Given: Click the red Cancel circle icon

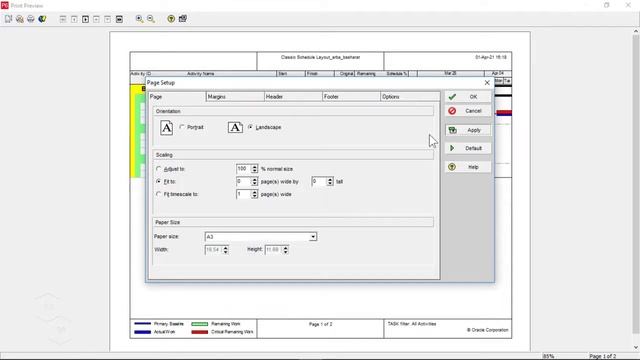Looking at the screenshot, I should coord(452,111).
